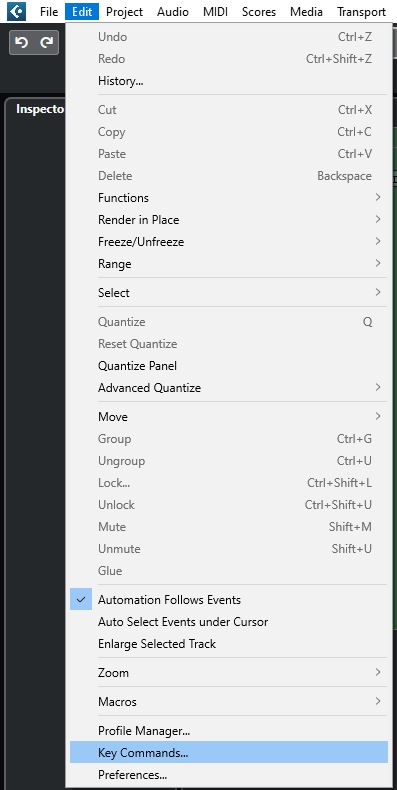This screenshot has height=790, width=397.
Task: Open the Project menu
Action: (124, 12)
